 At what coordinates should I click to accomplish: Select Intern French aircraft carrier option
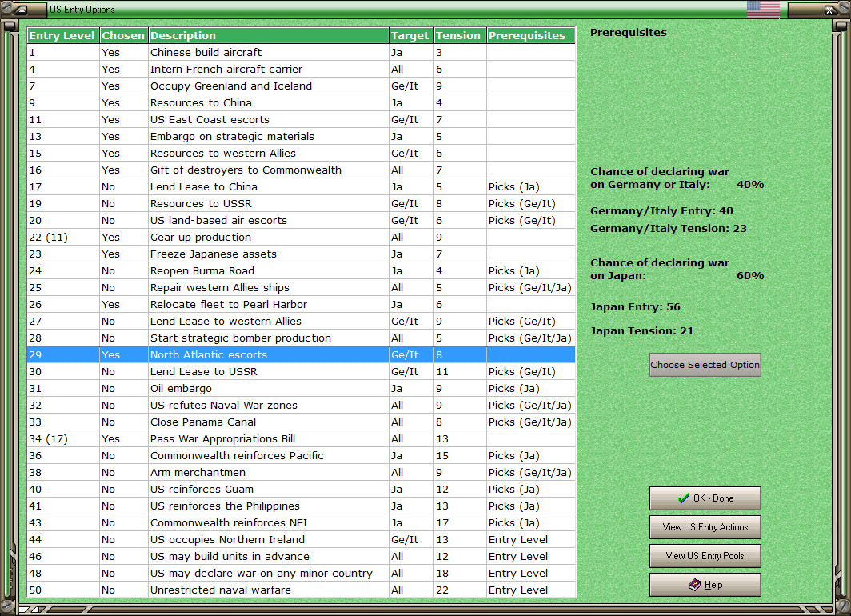(x=302, y=69)
